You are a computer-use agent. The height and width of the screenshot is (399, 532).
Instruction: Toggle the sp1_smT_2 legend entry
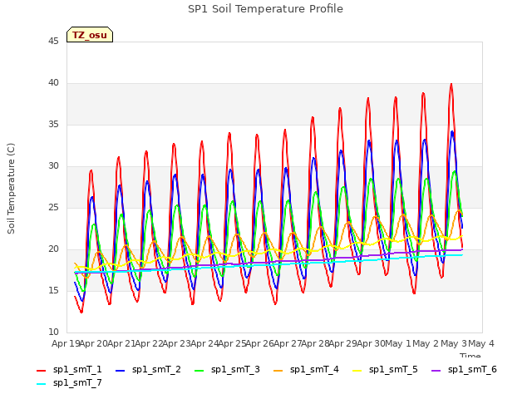coord(148,369)
